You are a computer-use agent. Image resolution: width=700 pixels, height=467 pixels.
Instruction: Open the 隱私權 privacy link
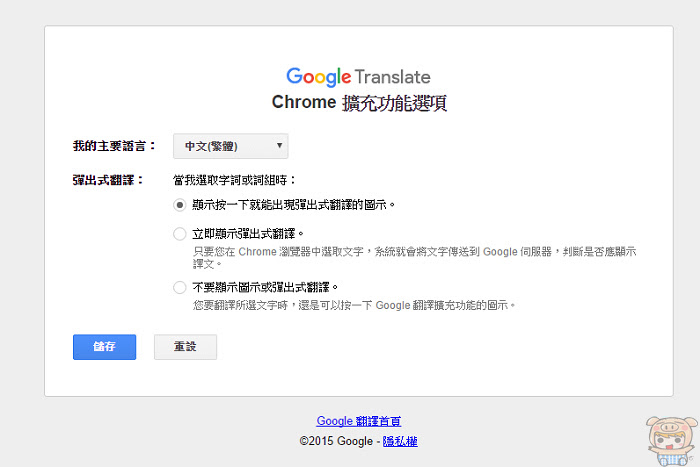coord(400,441)
